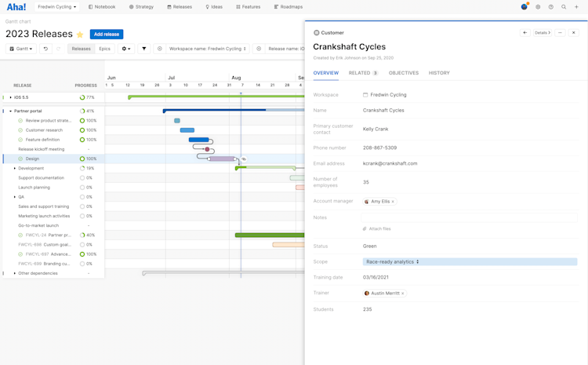Click the Attach files link

tap(377, 228)
